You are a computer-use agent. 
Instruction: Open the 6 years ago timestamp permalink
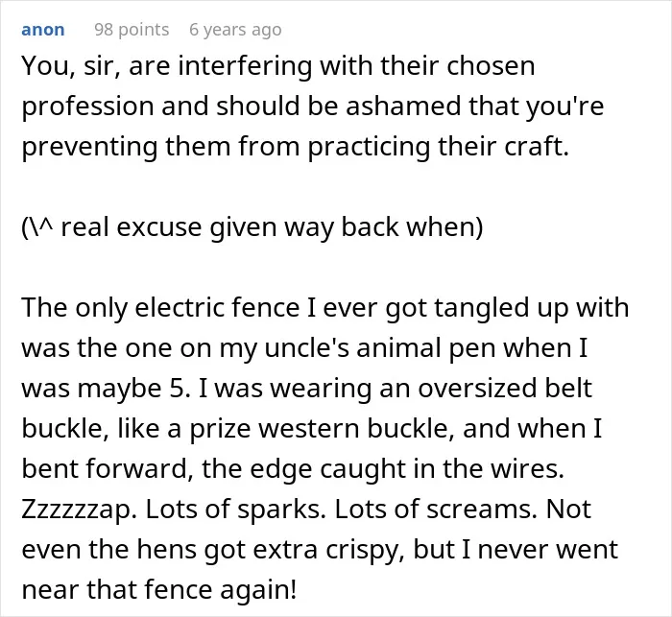click(235, 30)
